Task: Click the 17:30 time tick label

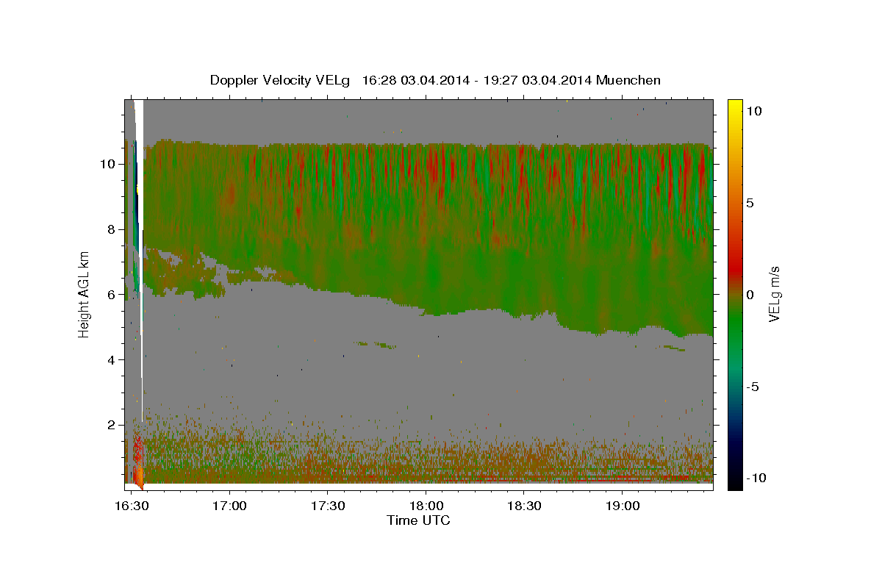Action: [x=328, y=506]
